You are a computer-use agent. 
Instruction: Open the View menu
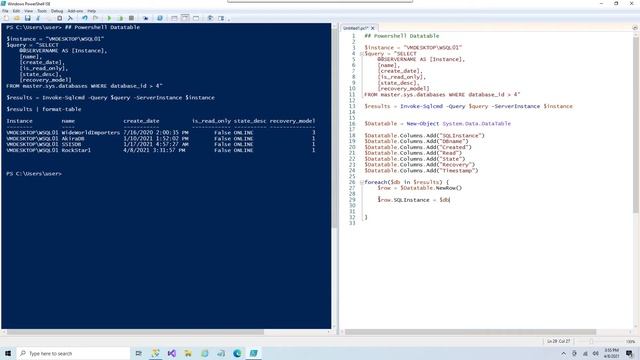click(x=29, y=11)
